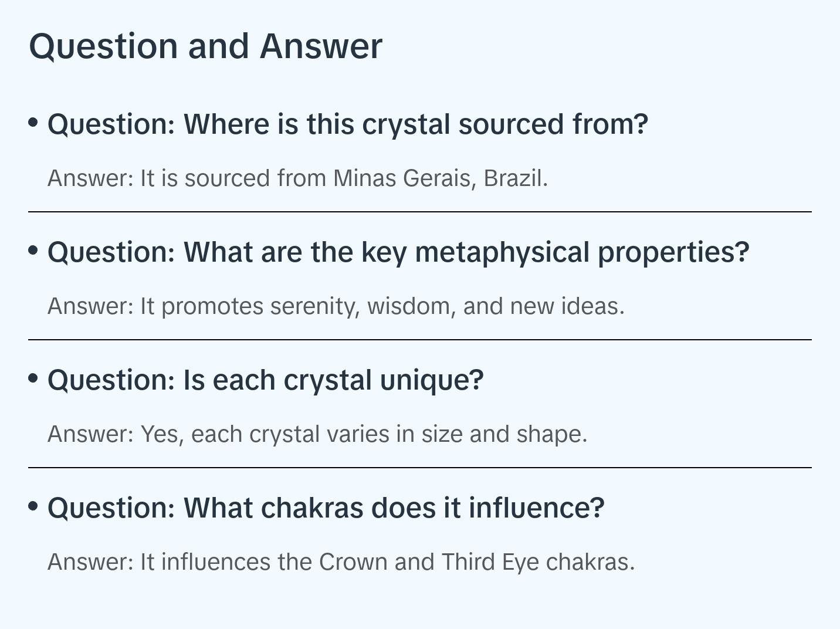Select the answer about Crown and Third Eye chakras
Image resolution: width=840 pixels, height=629 pixels.
(x=341, y=562)
